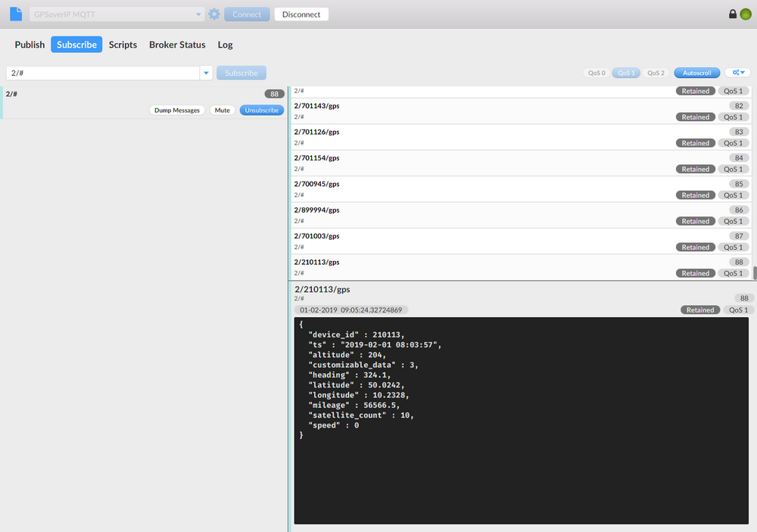Click message number badge 84

739,158
